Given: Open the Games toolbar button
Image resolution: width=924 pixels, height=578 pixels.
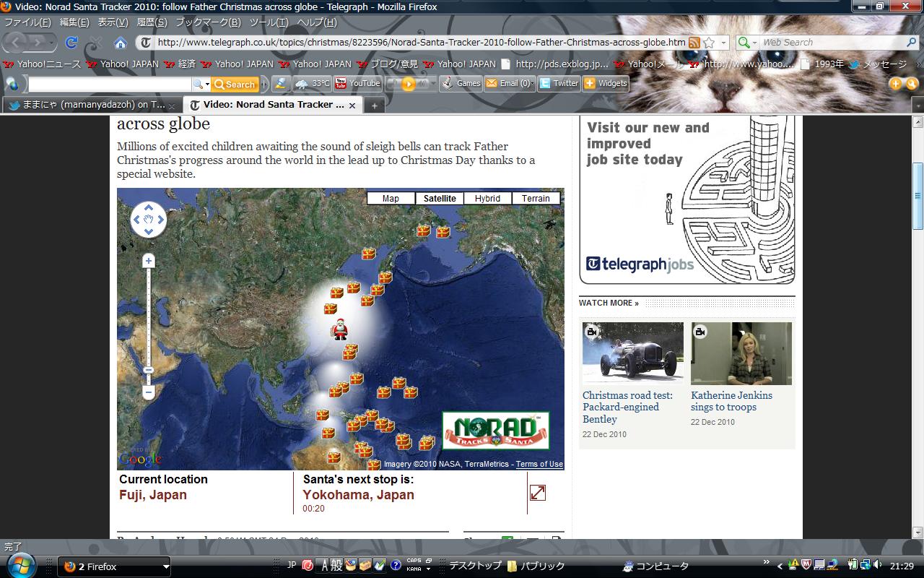Looking at the screenshot, I should click(x=461, y=83).
